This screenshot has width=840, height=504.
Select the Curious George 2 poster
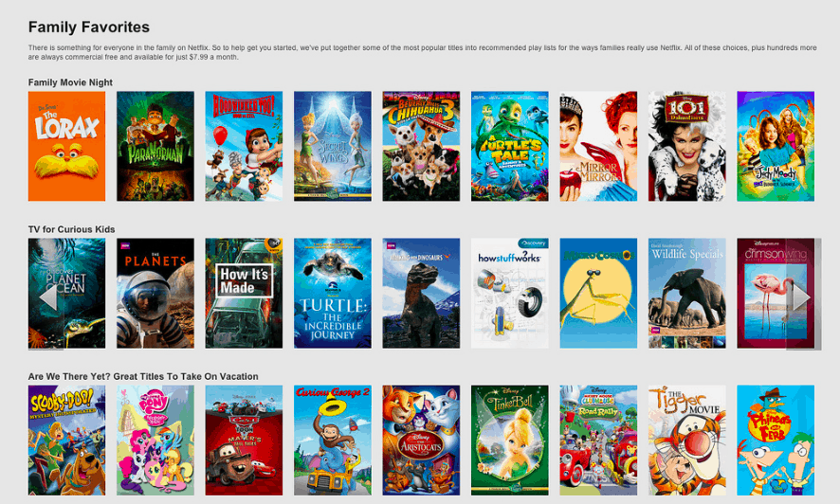click(333, 441)
